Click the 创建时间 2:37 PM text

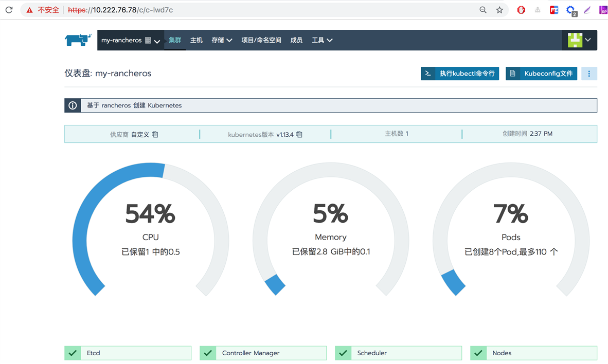527,134
